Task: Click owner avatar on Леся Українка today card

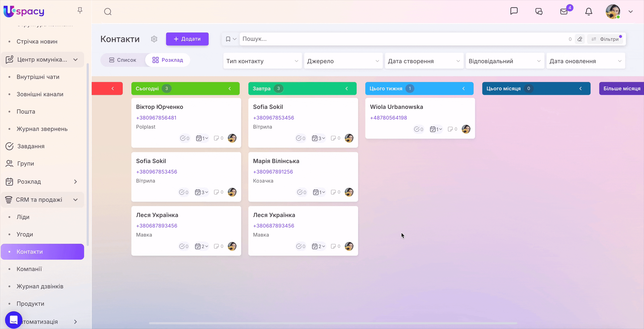Action: [x=232, y=246]
